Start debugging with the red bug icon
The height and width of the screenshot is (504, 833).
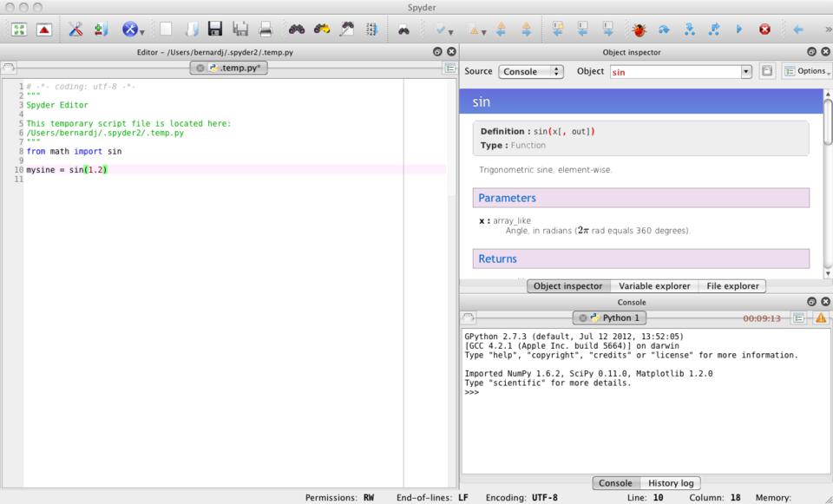pyautogui.click(x=640, y=29)
